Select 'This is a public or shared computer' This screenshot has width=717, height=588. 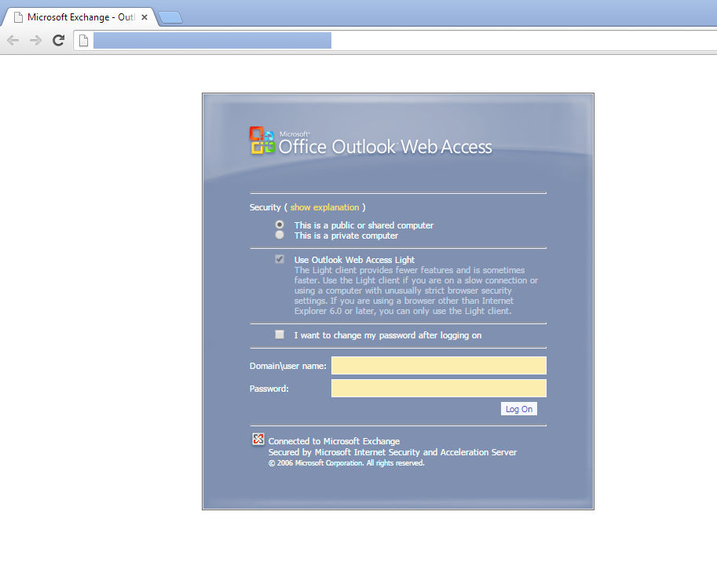280,225
